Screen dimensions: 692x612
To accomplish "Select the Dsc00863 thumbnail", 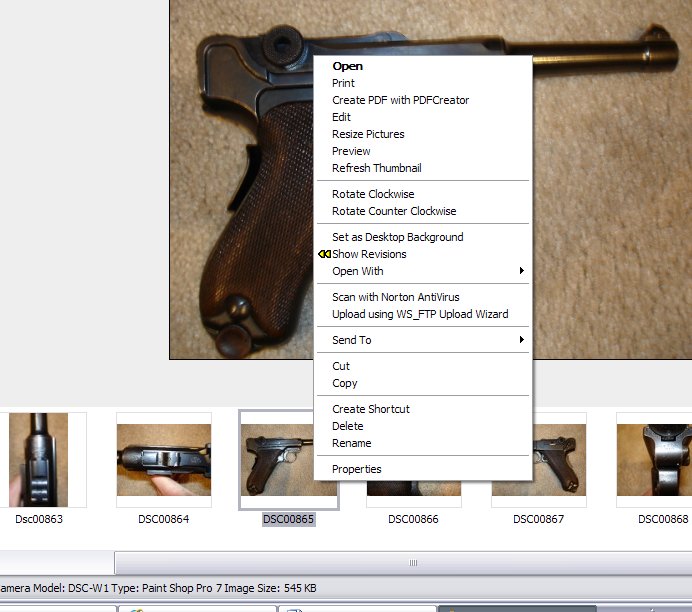I will (38, 460).
